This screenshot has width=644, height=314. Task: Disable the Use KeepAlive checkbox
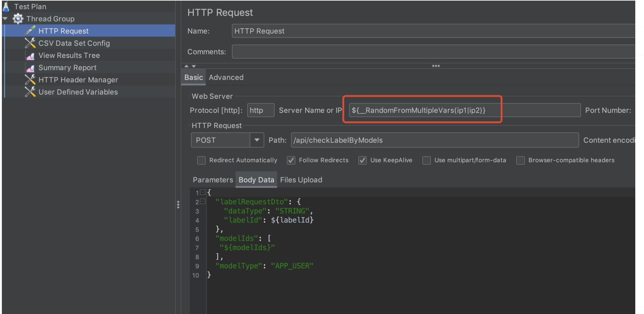362,160
